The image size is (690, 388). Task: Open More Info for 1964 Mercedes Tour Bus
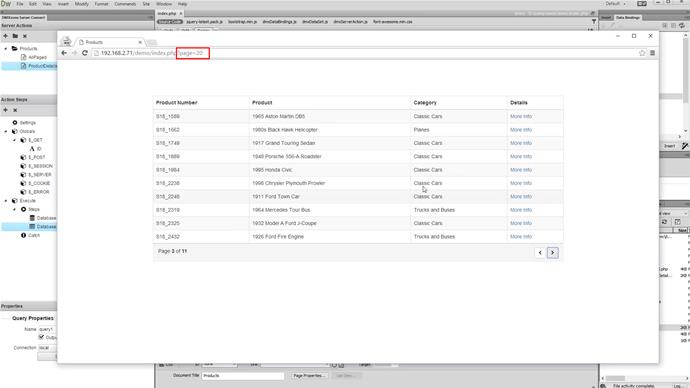click(x=521, y=210)
